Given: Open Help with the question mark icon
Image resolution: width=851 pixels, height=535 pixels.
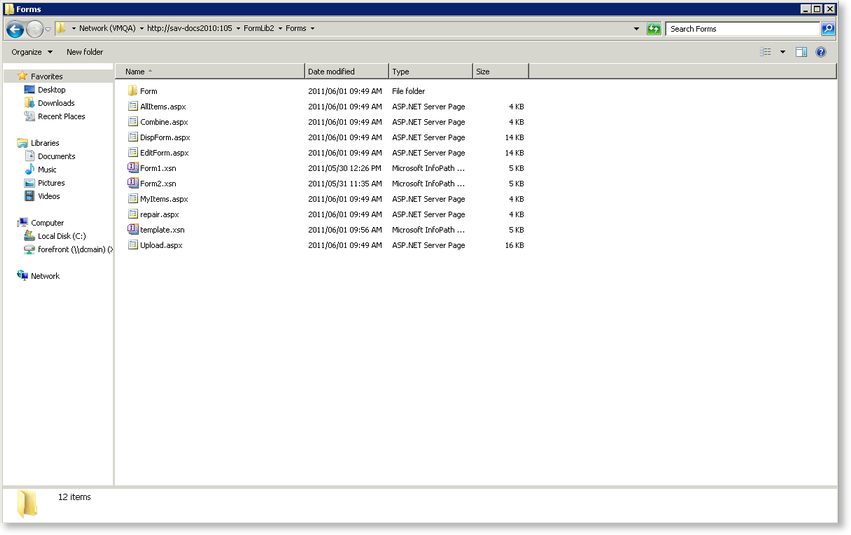Looking at the screenshot, I should click(x=821, y=52).
